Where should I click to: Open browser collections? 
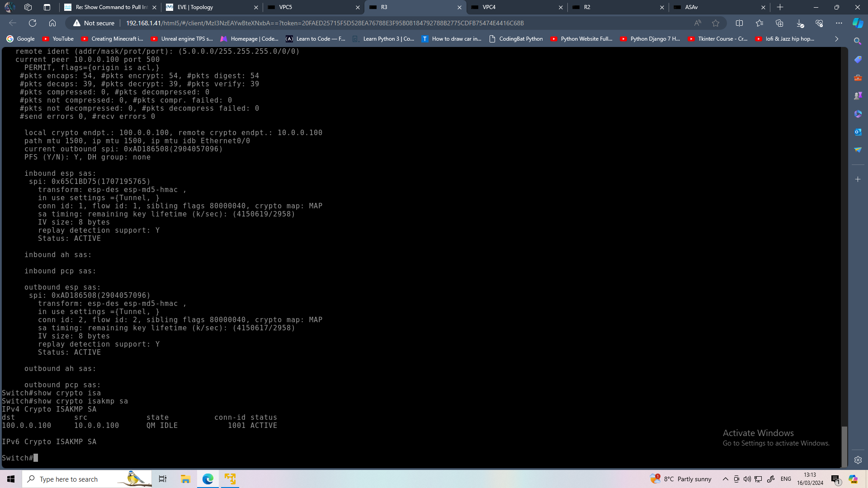(779, 23)
